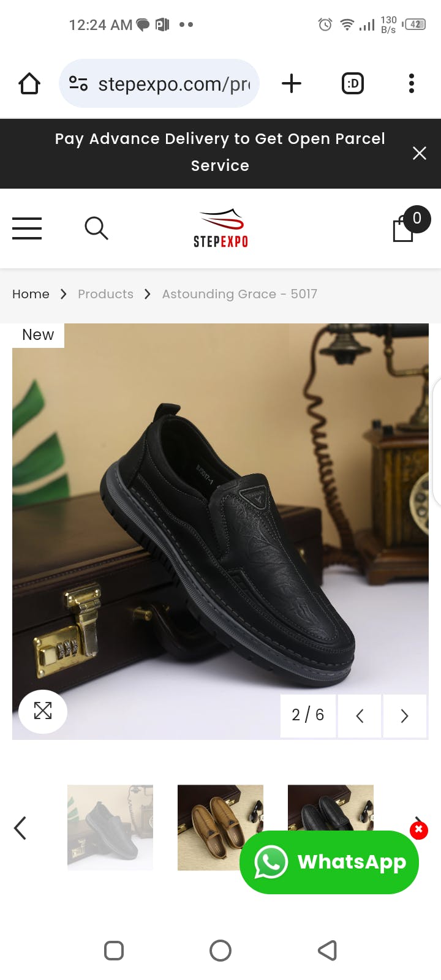The width and height of the screenshot is (441, 980).
Task: Open the hamburger navigation menu
Action: click(27, 228)
